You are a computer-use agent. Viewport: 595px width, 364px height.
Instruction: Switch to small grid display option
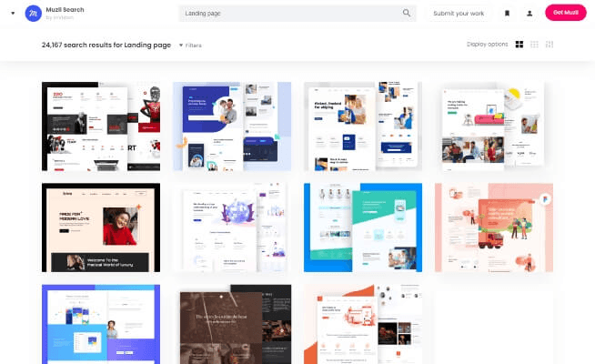coord(550,45)
